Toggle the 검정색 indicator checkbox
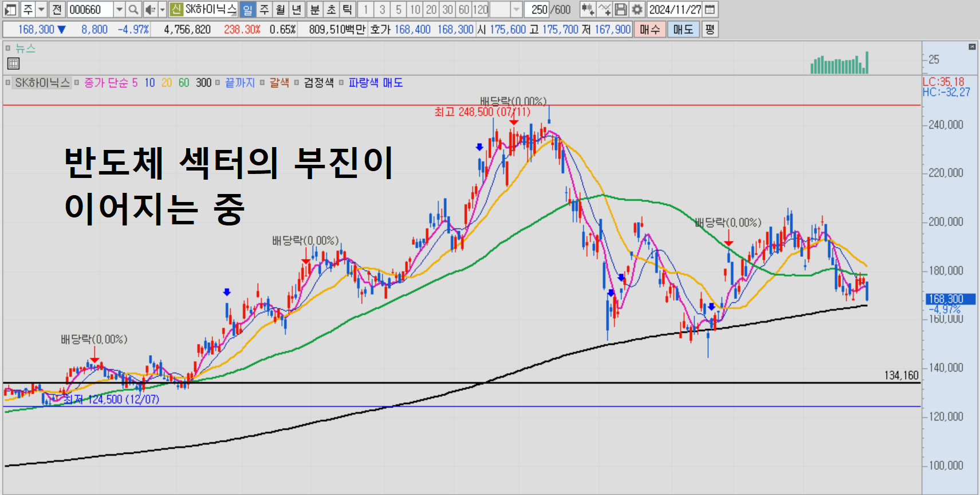Viewport: 980px width, 495px height. click(297, 82)
